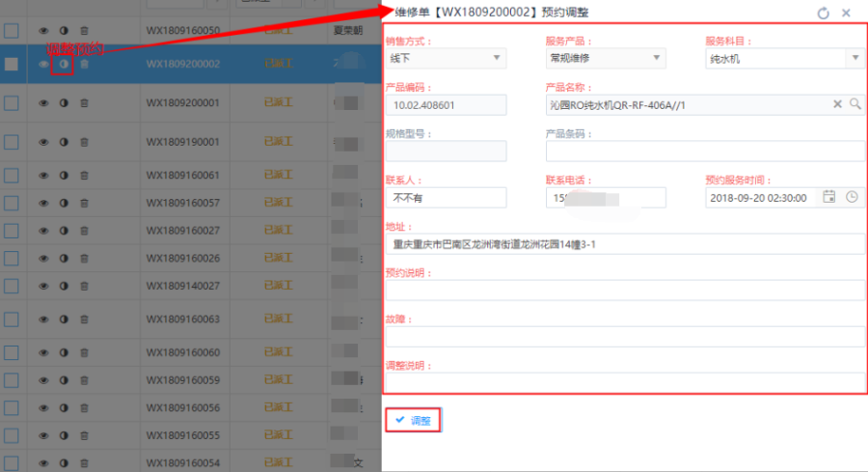
Task: Clear the product name field with X icon
Action: (x=838, y=104)
